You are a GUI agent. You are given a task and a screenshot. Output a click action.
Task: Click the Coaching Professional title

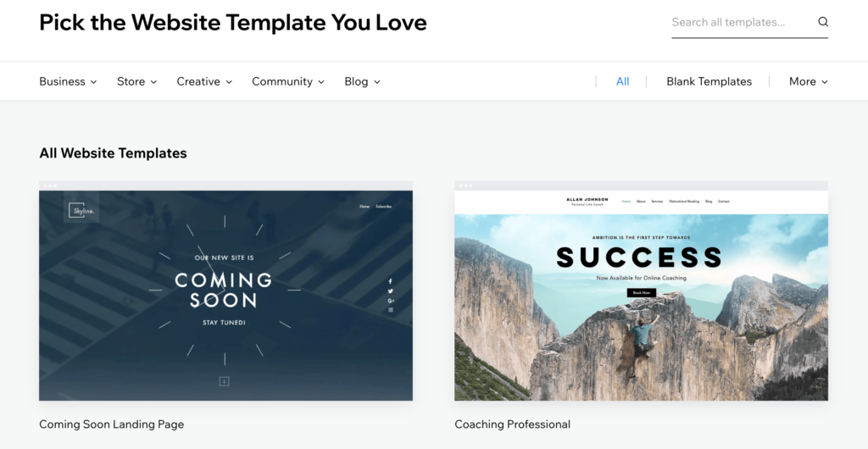(512, 424)
